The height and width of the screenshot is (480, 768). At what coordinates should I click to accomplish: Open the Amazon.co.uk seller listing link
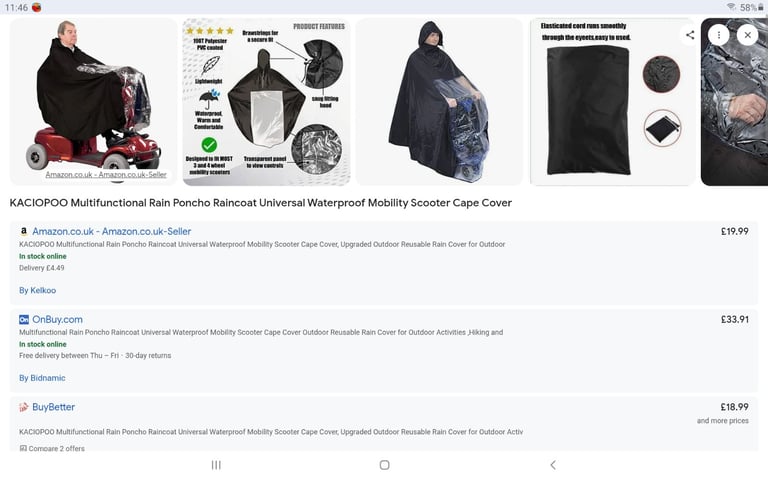tap(112, 231)
